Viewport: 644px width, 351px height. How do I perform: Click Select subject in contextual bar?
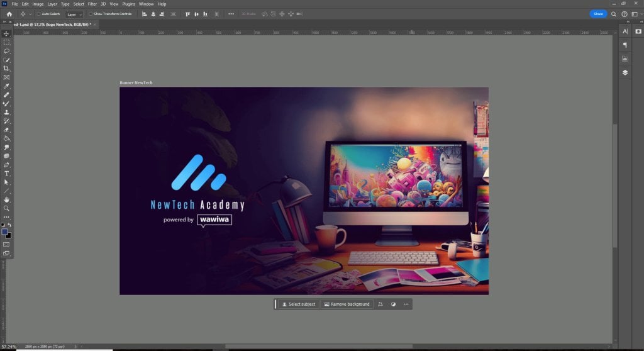(299, 304)
